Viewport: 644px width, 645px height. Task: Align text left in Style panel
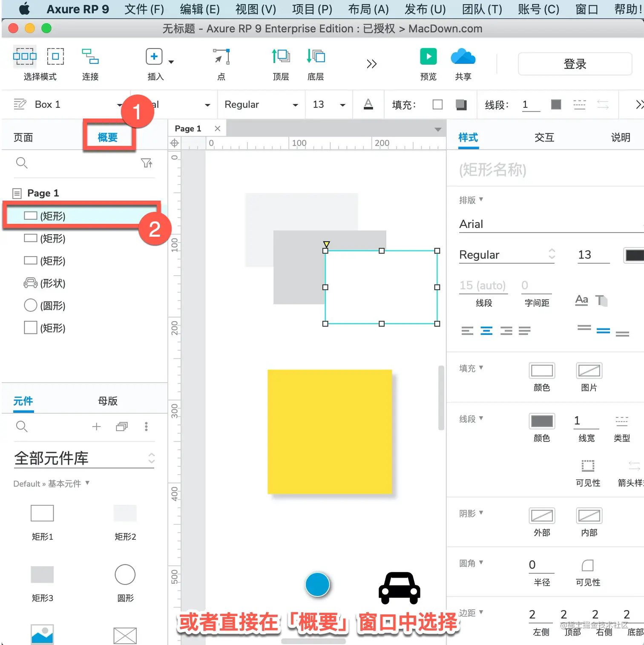(467, 331)
